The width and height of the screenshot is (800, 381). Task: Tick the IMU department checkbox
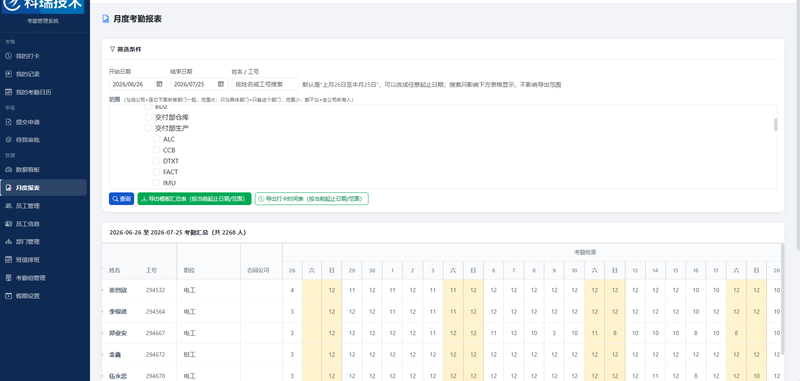tap(157, 183)
